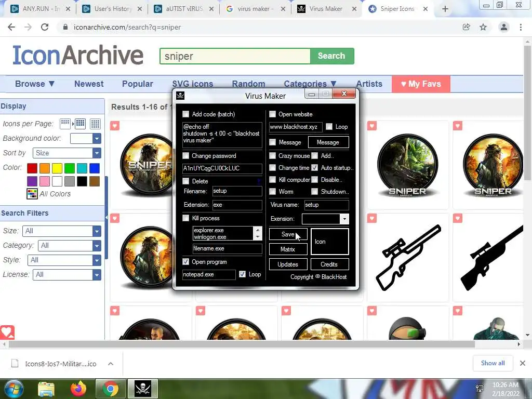Toggle the Loop checkbox beside notepad.exe
532x399 pixels.
click(242, 274)
